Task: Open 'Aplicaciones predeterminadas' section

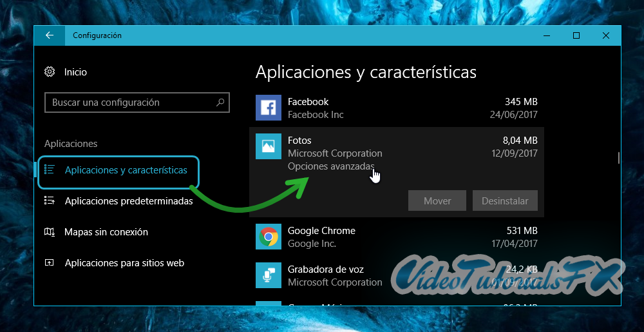Action: tap(129, 201)
